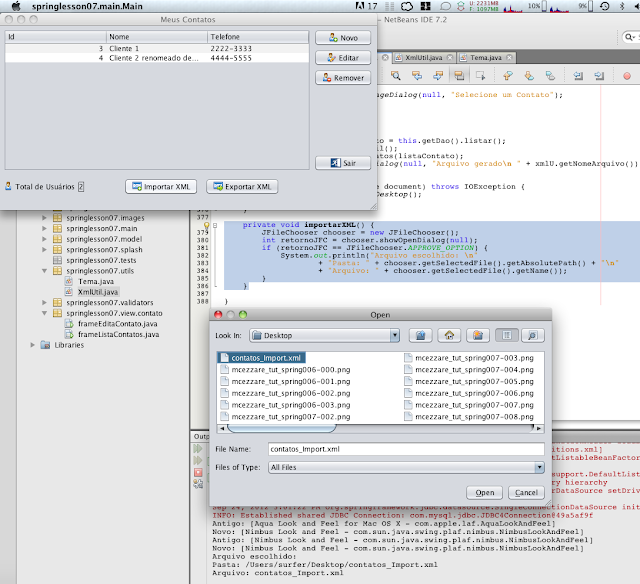Click Shift Line Left in editor toolbar
This screenshot has height=584, width=640.
point(578,75)
